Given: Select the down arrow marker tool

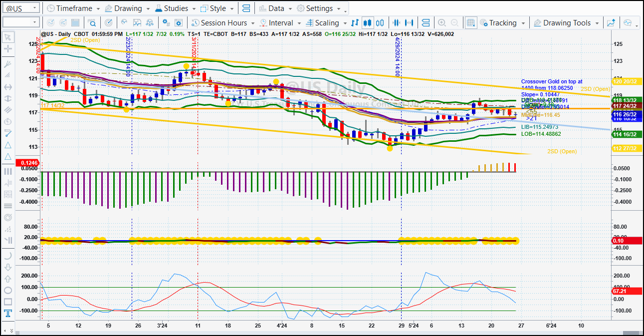Looking at the screenshot, I should click(7, 267).
